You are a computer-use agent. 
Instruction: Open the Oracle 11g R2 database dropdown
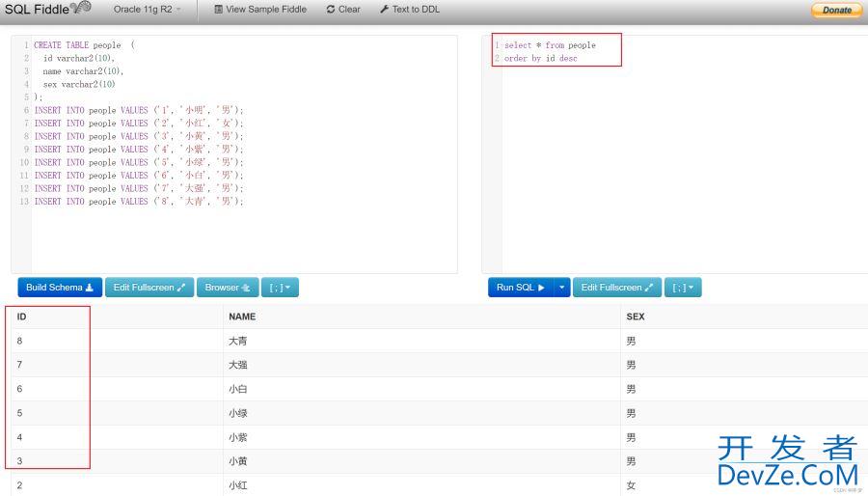tap(148, 10)
